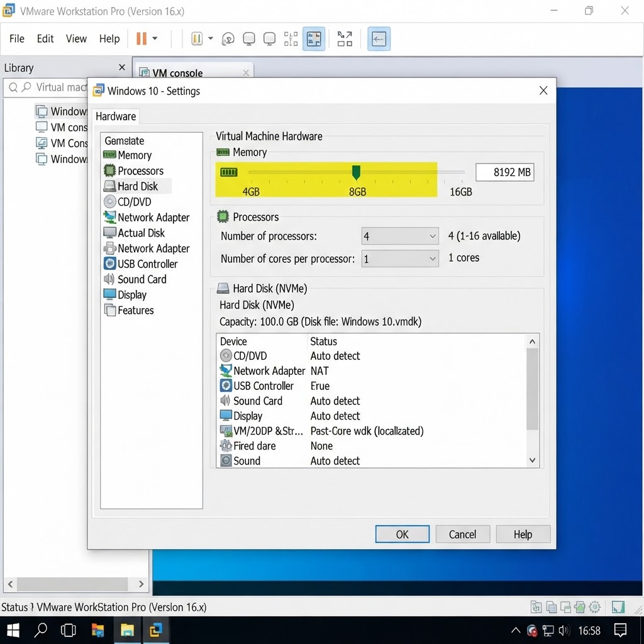Click OK in the Settings dialog
The height and width of the screenshot is (644, 644).
[x=402, y=535]
